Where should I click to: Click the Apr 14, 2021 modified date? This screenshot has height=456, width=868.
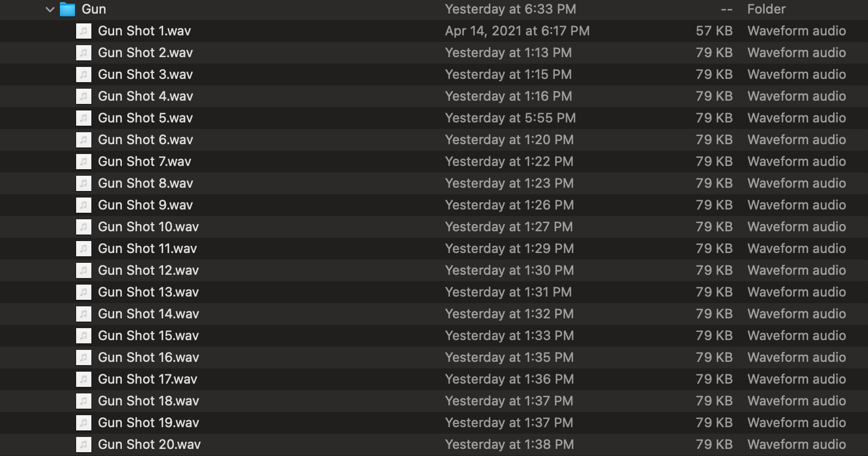(x=517, y=31)
